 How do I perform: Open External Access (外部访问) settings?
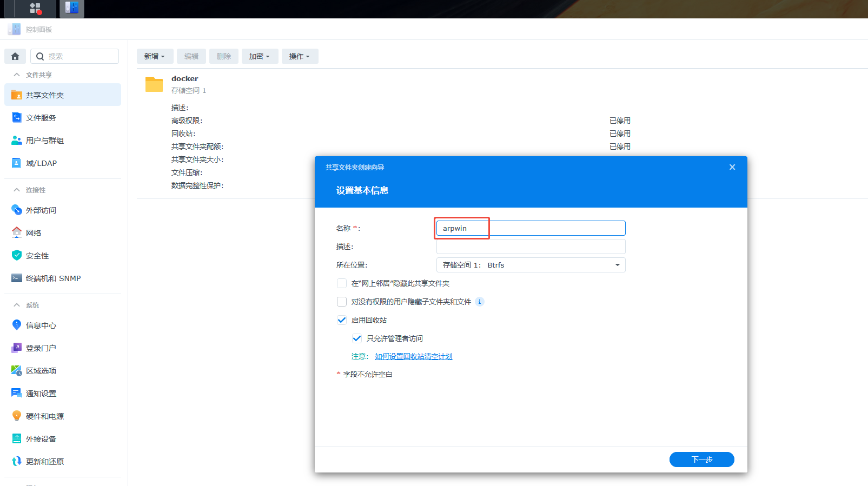[41, 210]
